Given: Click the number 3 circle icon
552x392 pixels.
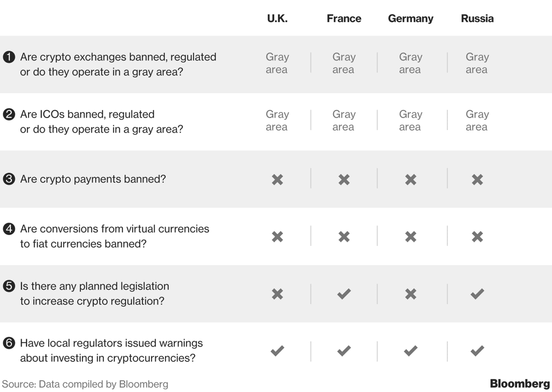Looking at the screenshot, I should (x=9, y=179).
